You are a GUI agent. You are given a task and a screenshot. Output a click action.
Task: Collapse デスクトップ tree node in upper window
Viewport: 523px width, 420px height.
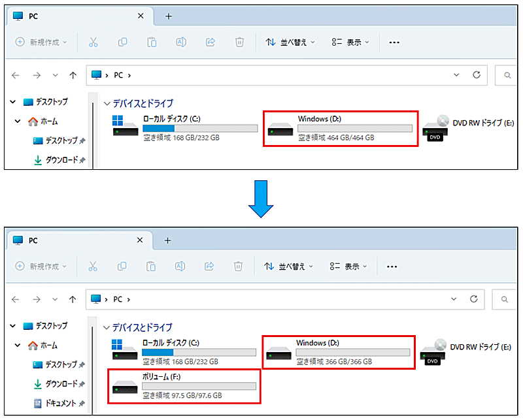pyautogui.click(x=13, y=102)
